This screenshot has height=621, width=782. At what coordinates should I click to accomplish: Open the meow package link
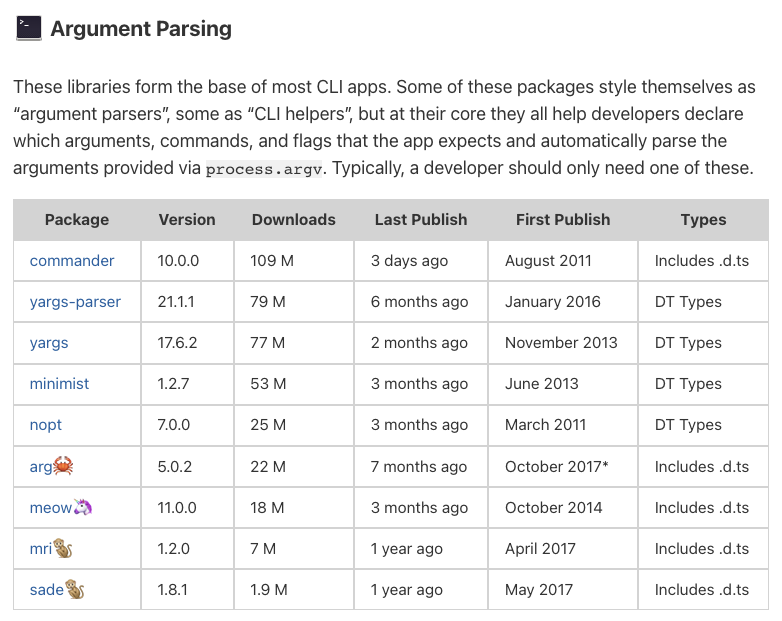tap(51, 508)
